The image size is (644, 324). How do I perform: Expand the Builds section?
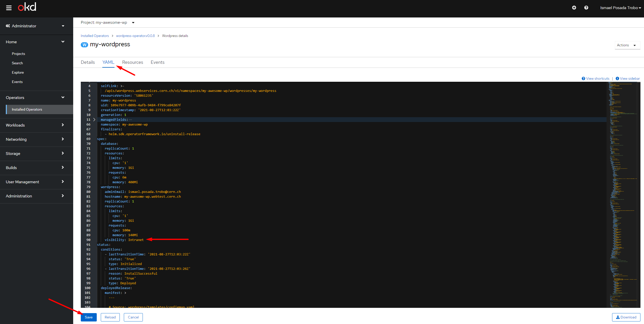35,168
